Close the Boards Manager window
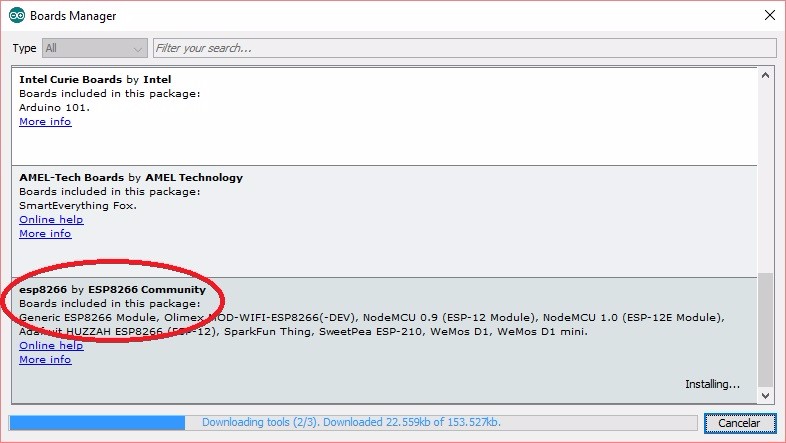 tap(770, 16)
